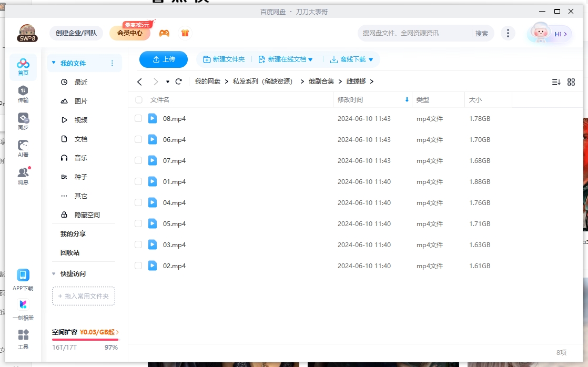The image size is (588, 367).
Task: Click the 上传 upload button
Action: tap(164, 59)
